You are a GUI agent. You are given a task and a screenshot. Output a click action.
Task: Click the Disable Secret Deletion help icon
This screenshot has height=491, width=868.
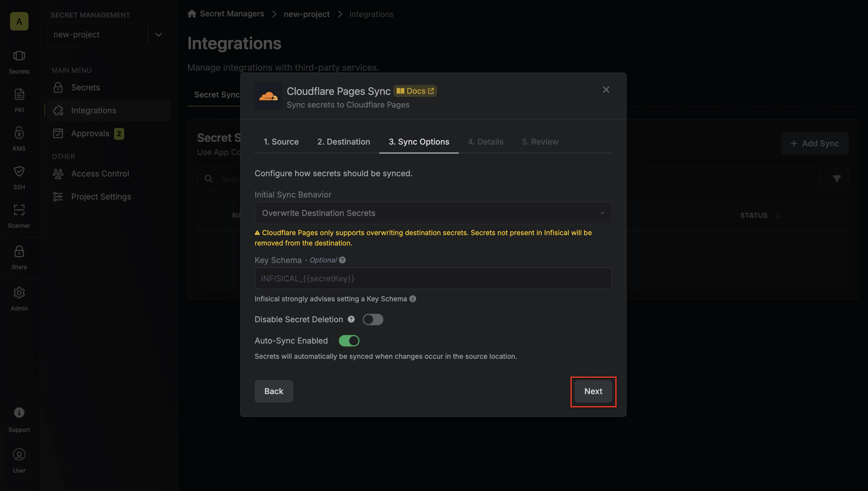(351, 319)
